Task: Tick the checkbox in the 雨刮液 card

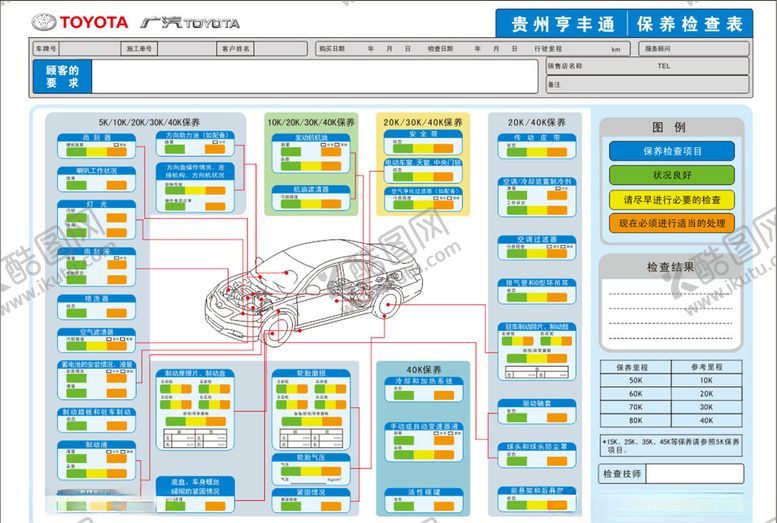Action: [x=116, y=258]
